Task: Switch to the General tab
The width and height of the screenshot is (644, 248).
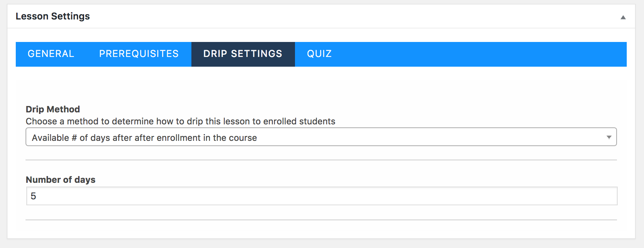Action: click(x=51, y=54)
